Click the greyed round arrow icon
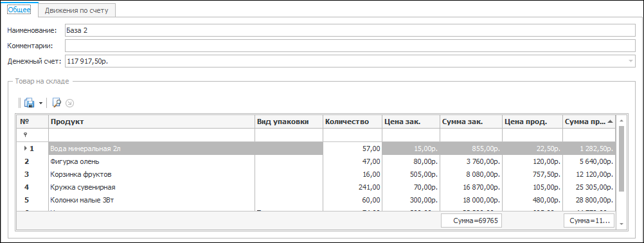Viewport: 644px width, 243px height. pos(69,103)
